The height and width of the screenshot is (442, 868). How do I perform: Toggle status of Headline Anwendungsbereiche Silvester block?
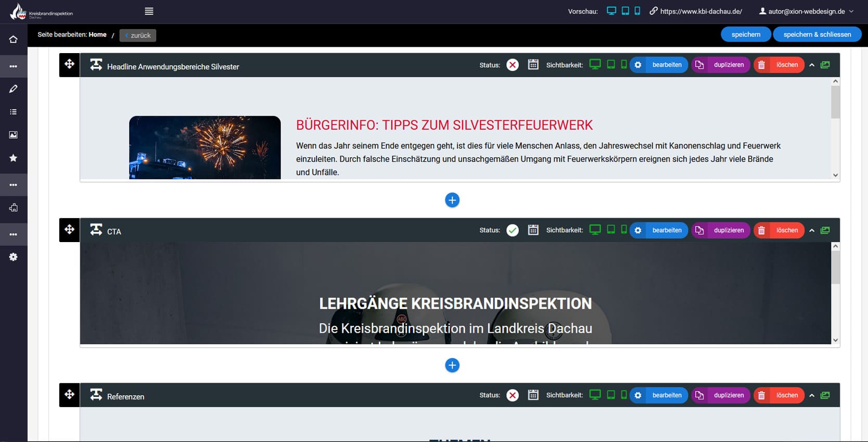(x=513, y=65)
